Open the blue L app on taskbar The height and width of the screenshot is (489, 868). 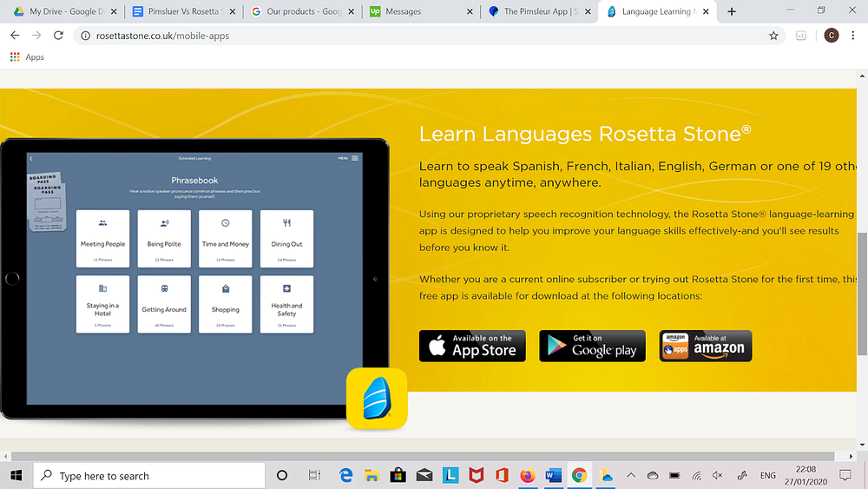450,475
